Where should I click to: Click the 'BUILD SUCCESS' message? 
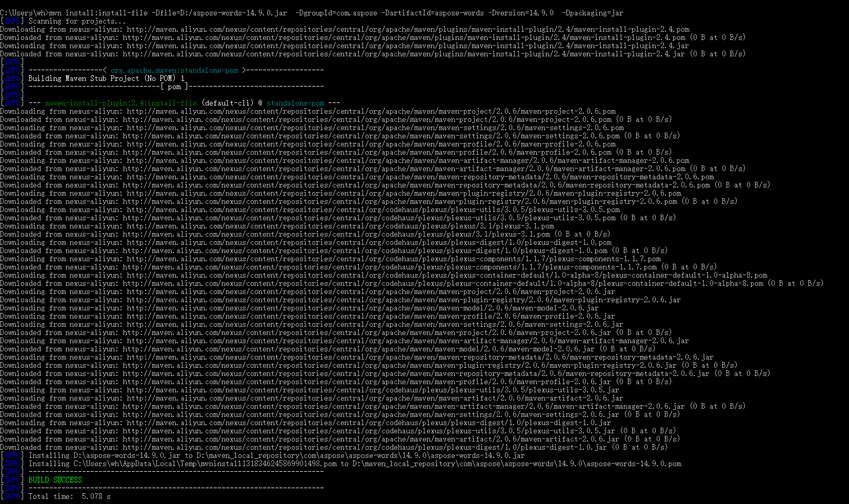55,480
